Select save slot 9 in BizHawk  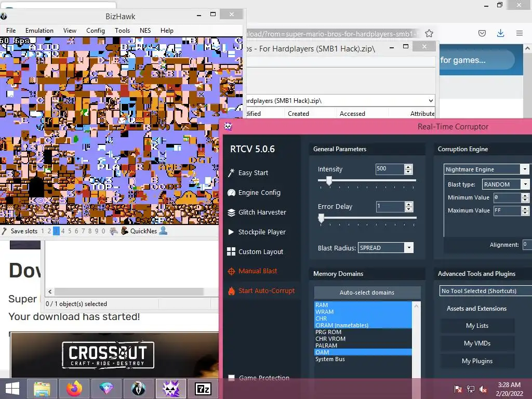coord(97,231)
